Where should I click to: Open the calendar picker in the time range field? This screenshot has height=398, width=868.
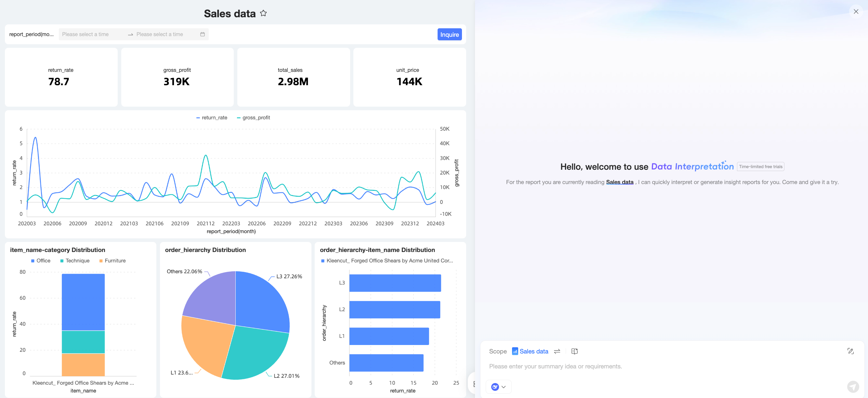(x=203, y=34)
